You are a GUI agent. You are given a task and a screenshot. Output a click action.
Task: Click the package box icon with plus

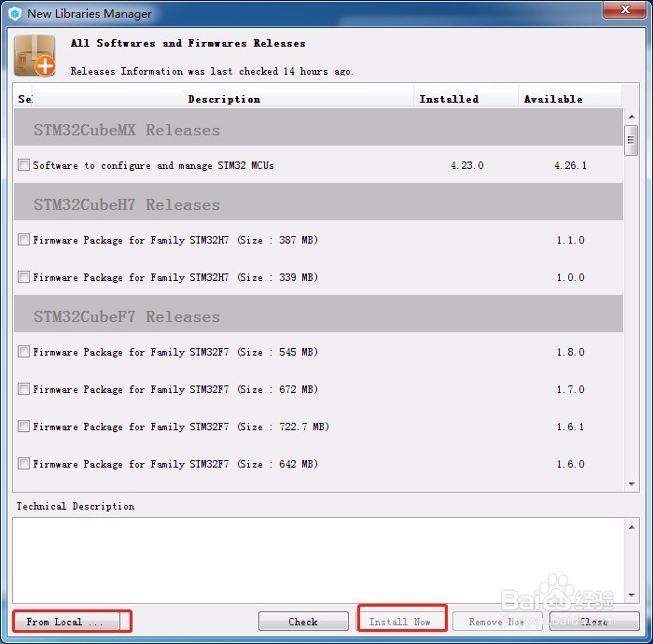click(x=35, y=56)
